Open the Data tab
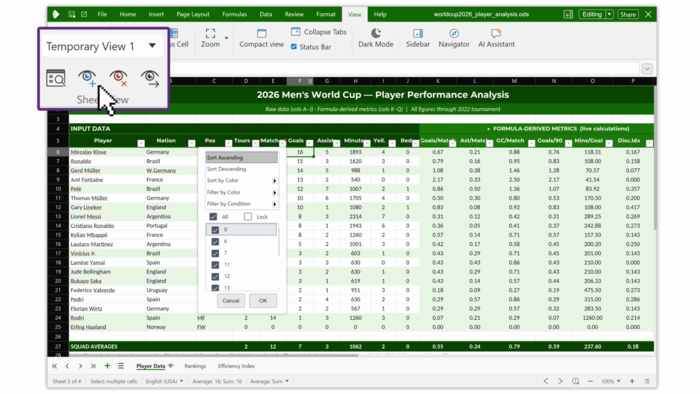The width and height of the screenshot is (700, 394). click(x=266, y=14)
